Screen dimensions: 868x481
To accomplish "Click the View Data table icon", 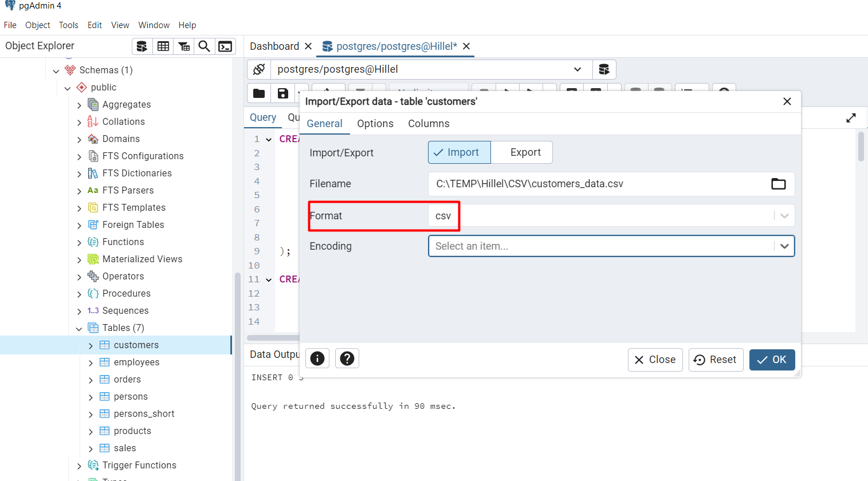I will click(x=163, y=46).
